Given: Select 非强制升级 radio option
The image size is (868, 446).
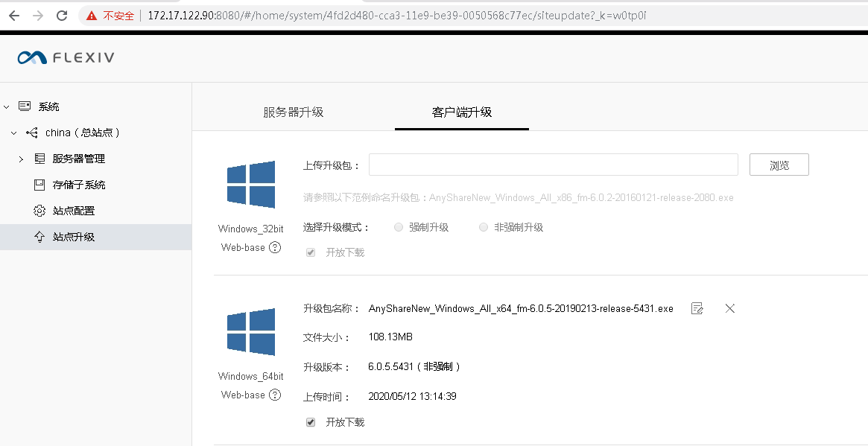Looking at the screenshot, I should [484, 227].
